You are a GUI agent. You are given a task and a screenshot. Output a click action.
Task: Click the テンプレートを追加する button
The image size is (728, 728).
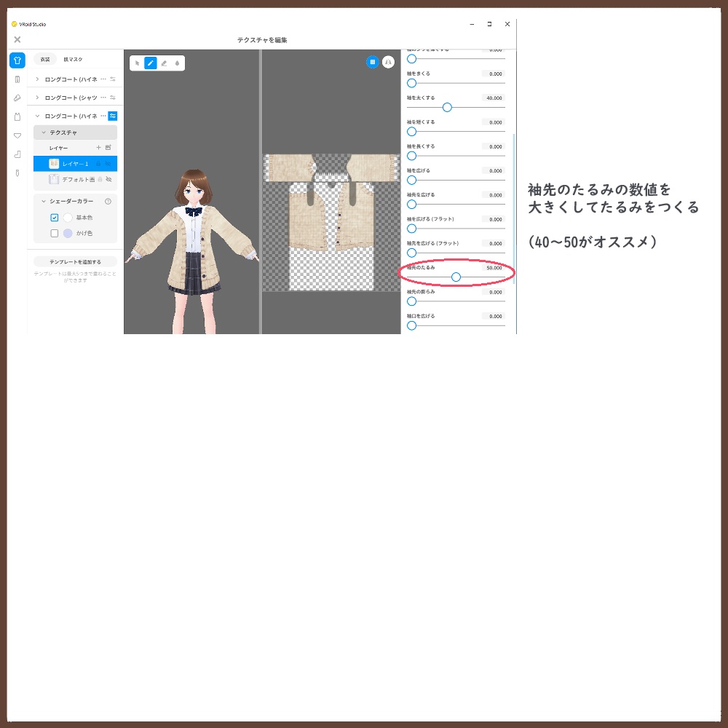coord(75,262)
